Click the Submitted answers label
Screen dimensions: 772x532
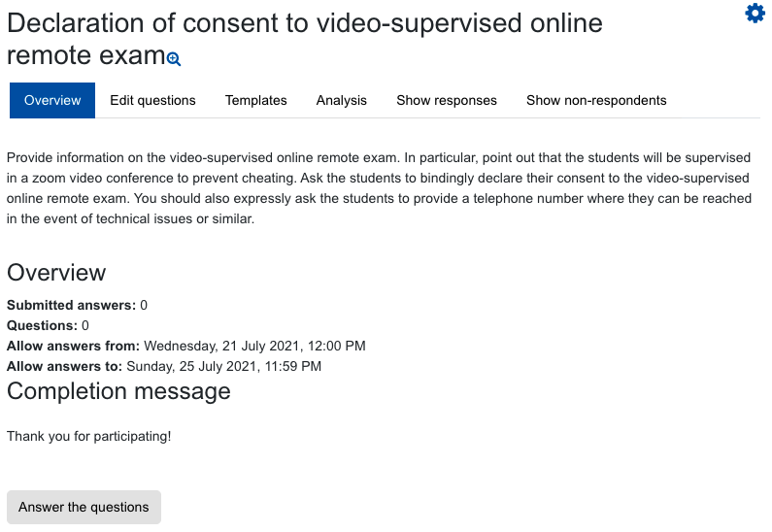[x=71, y=305]
